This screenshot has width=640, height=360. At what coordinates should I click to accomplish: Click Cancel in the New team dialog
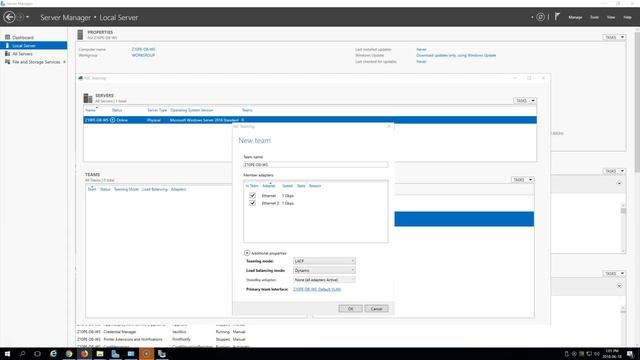(x=376, y=309)
